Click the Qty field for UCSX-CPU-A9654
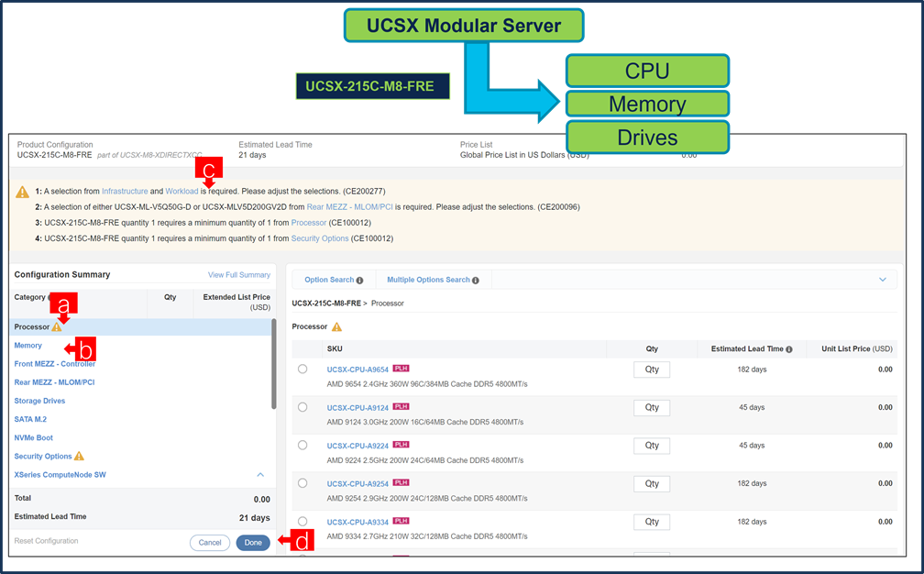Viewport: 924px width, 574px height. [x=652, y=370]
